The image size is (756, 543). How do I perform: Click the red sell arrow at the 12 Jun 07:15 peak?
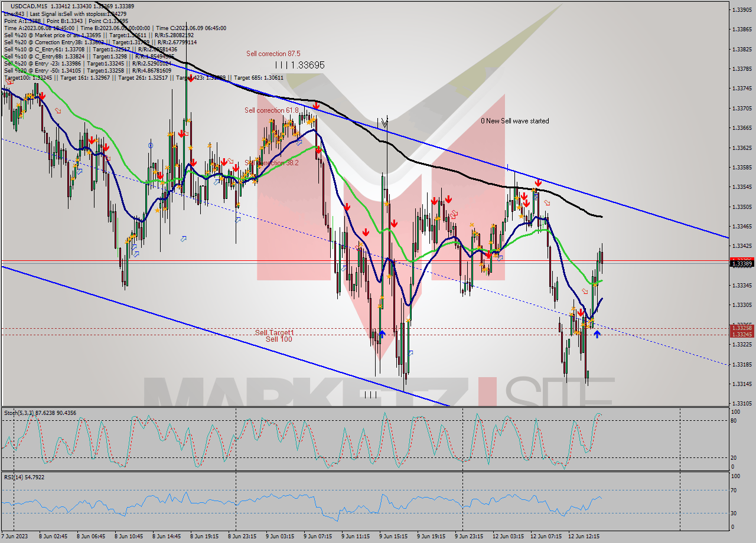538,182
